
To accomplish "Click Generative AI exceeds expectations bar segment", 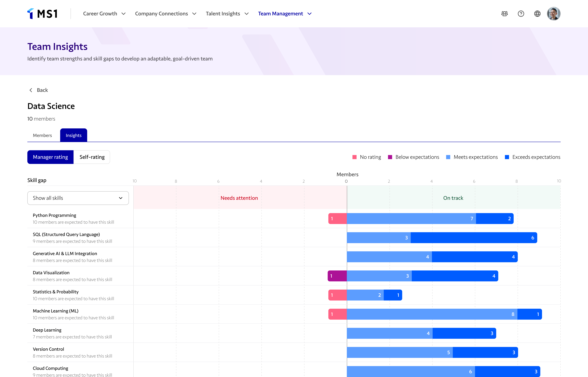I will click(x=475, y=257).
